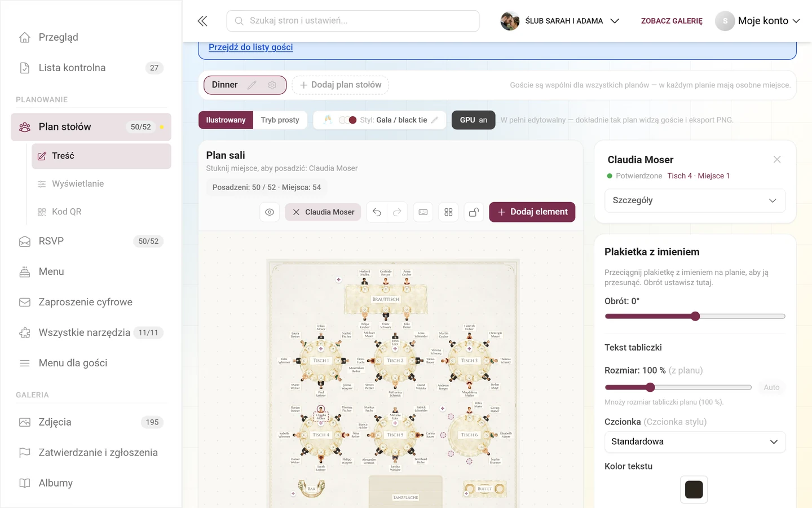Open the keyboard shortcuts icon
The height and width of the screenshot is (508, 812).
coord(423,212)
